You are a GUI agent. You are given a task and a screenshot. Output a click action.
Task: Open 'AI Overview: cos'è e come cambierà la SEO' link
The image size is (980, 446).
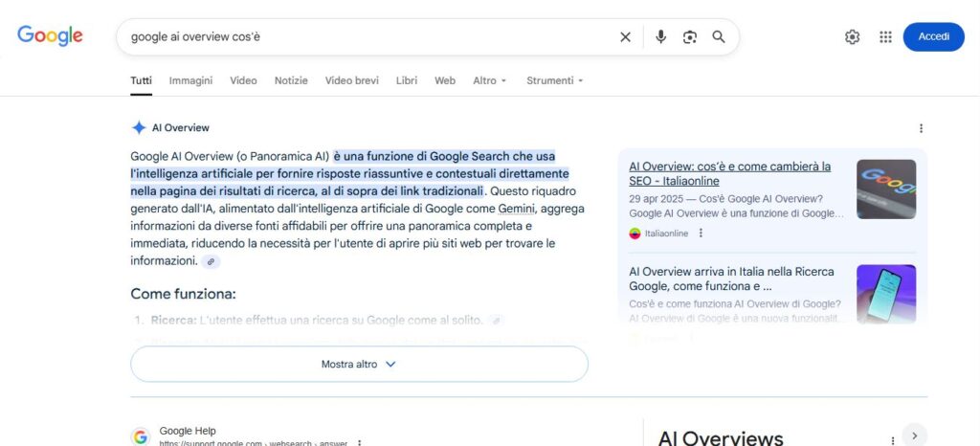pyautogui.click(x=729, y=173)
